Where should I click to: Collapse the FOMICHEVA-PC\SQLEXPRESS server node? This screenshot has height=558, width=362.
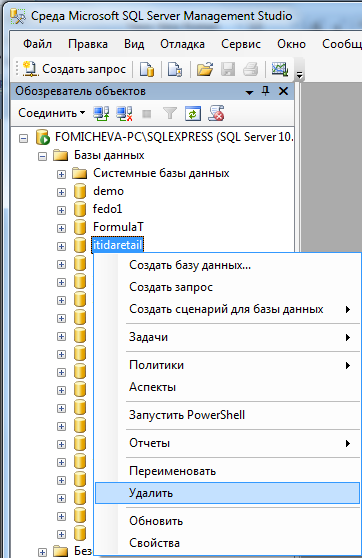coord(23,138)
